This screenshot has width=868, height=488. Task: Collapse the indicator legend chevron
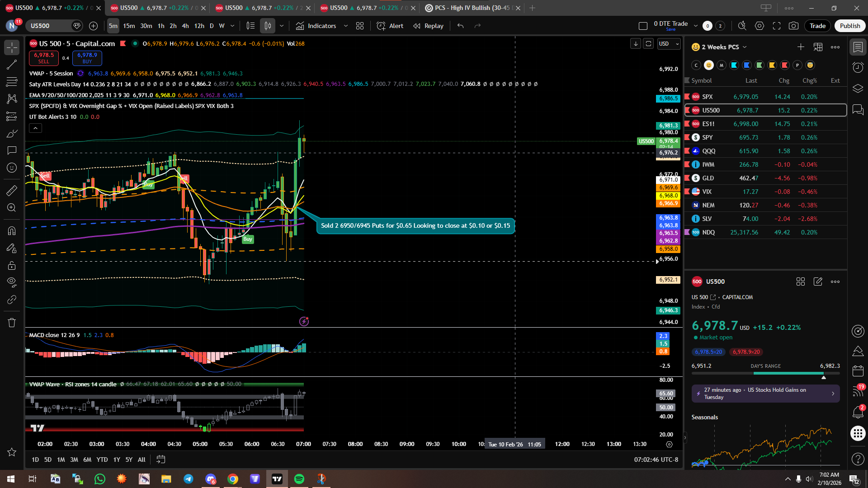[x=35, y=128]
